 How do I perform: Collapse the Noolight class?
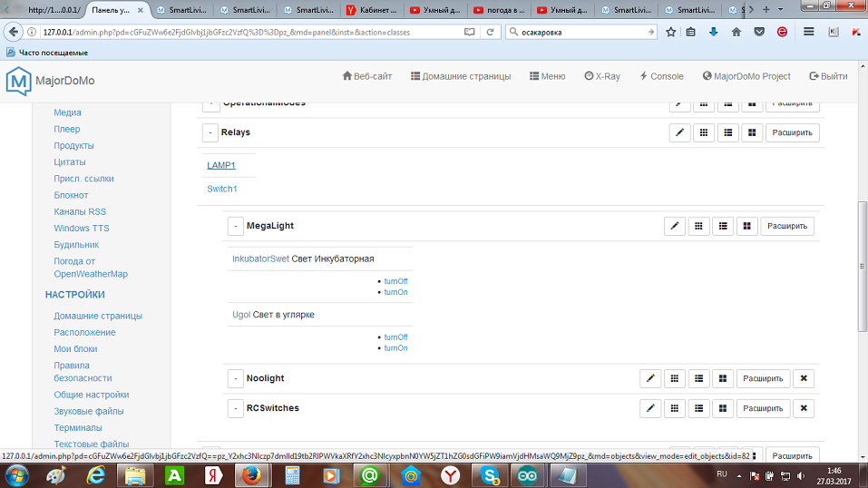pyautogui.click(x=235, y=378)
